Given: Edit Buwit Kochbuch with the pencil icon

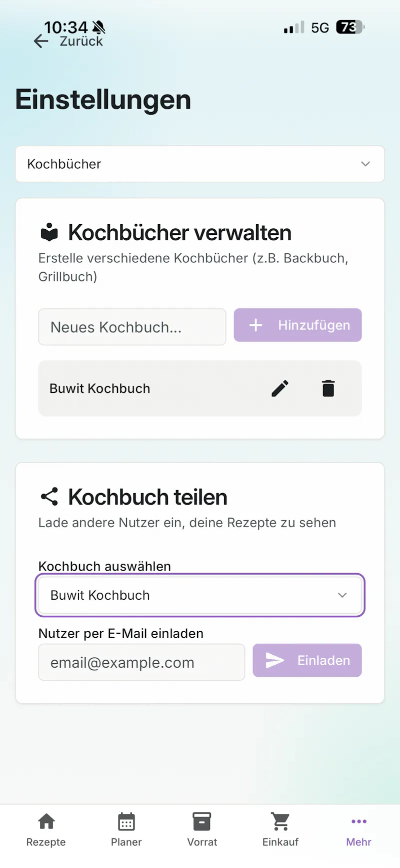Looking at the screenshot, I should pyautogui.click(x=280, y=388).
